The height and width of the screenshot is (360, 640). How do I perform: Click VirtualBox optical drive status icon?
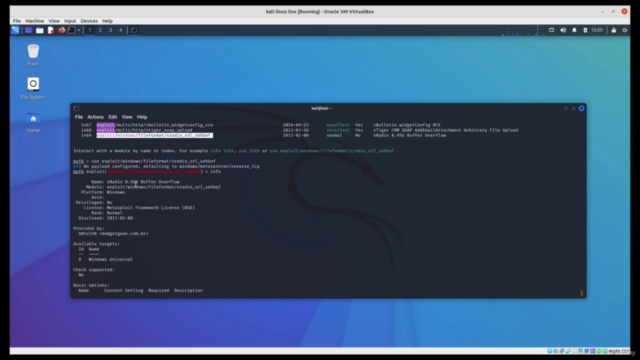pyautogui.click(x=555, y=351)
